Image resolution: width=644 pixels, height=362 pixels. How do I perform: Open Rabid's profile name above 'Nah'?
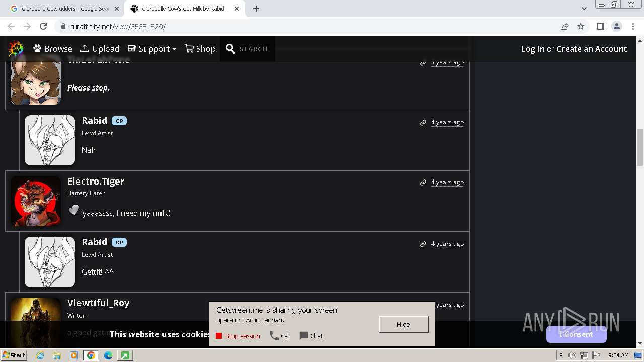[95, 120]
